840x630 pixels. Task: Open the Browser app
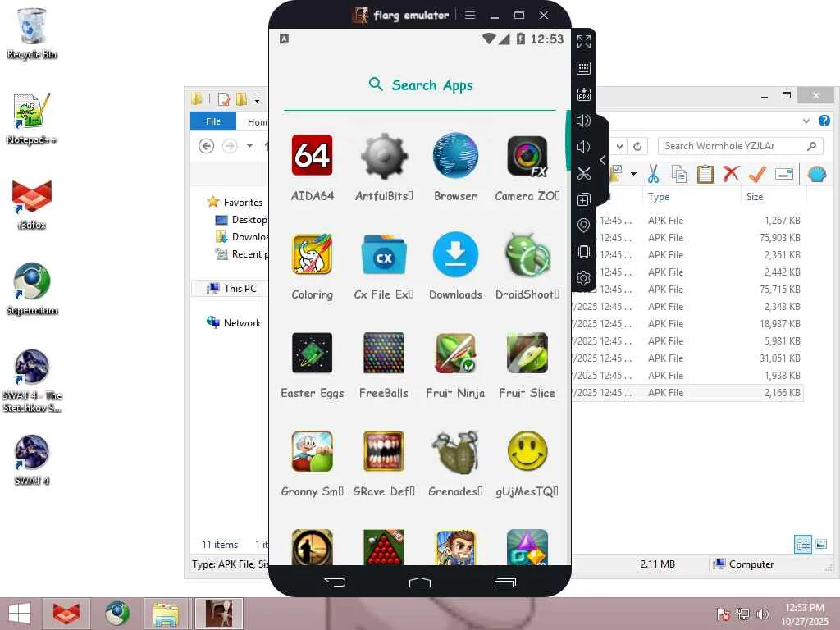point(455,155)
